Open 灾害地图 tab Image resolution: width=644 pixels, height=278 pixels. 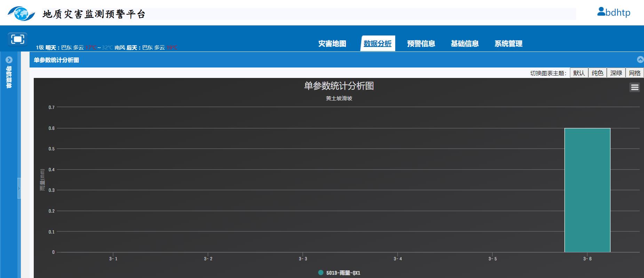coord(332,43)
